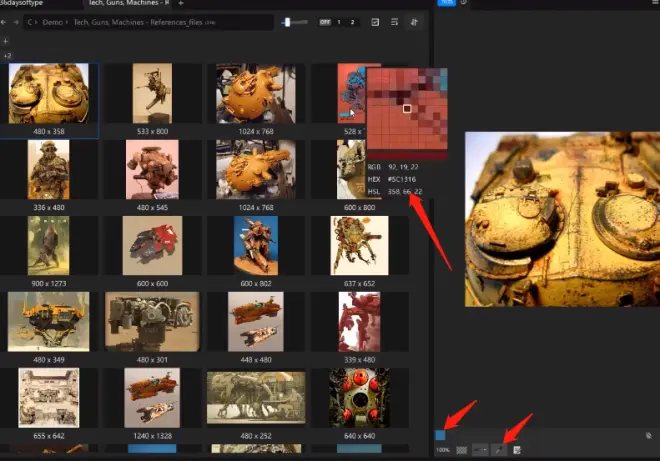Switch to the 36daysoftype tab
Screen dimensions: 660x461
22,3
